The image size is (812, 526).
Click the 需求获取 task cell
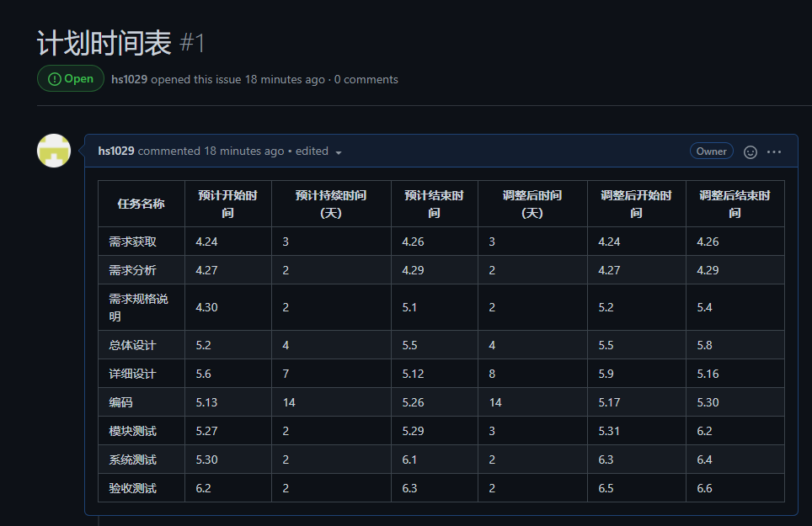[x=133, y=242]
